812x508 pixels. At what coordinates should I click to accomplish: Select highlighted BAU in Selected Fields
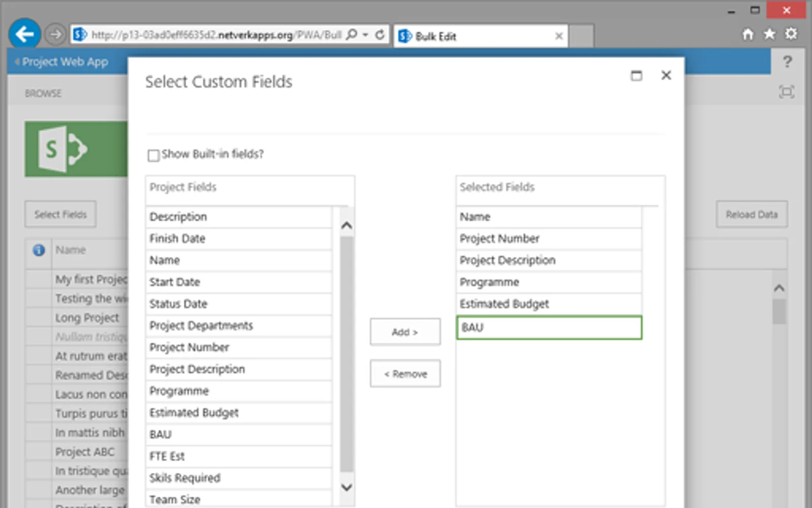point(549,328)
